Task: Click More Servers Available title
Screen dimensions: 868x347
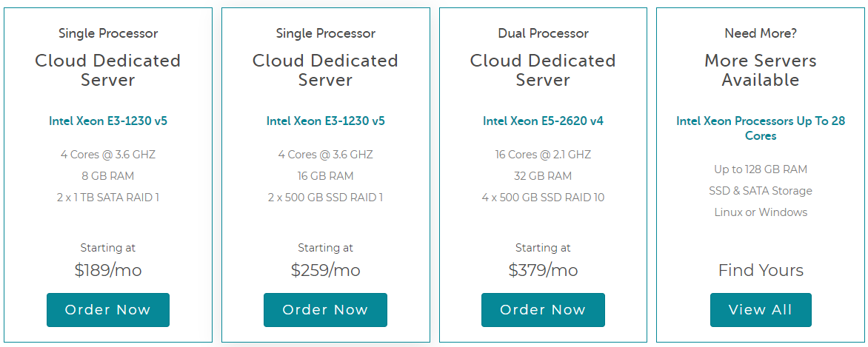Action: [x=761, y=70]
